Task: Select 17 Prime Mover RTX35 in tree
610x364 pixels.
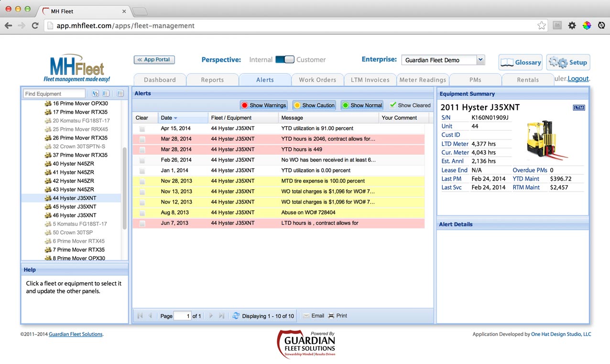Action: tap(80, 112)
